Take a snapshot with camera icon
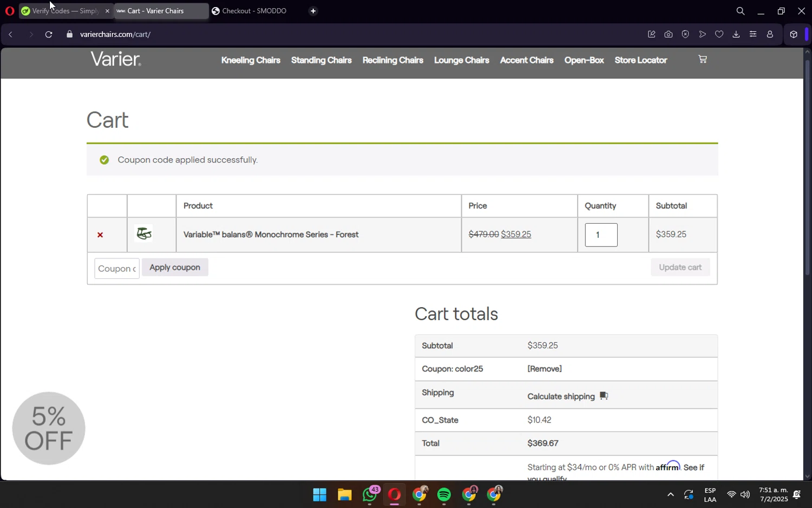 (669, 34)
